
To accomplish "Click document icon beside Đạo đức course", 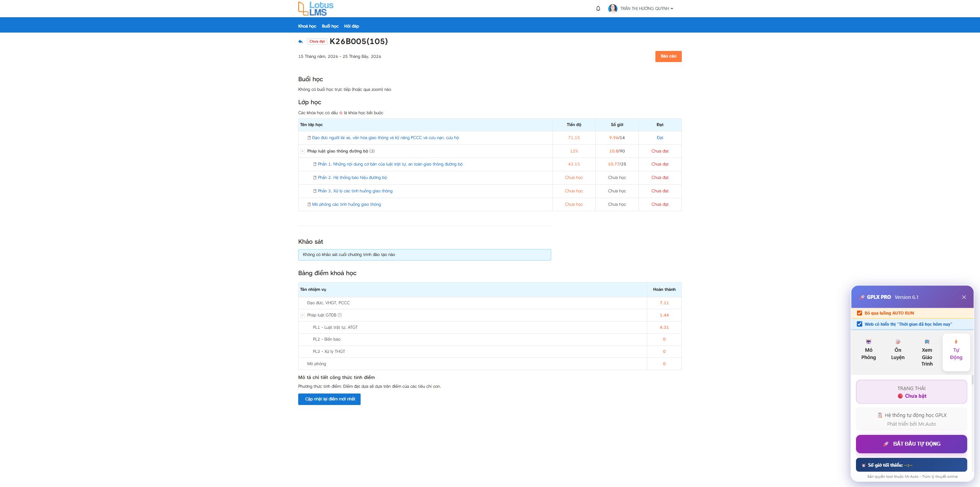I will click(309, 138).
